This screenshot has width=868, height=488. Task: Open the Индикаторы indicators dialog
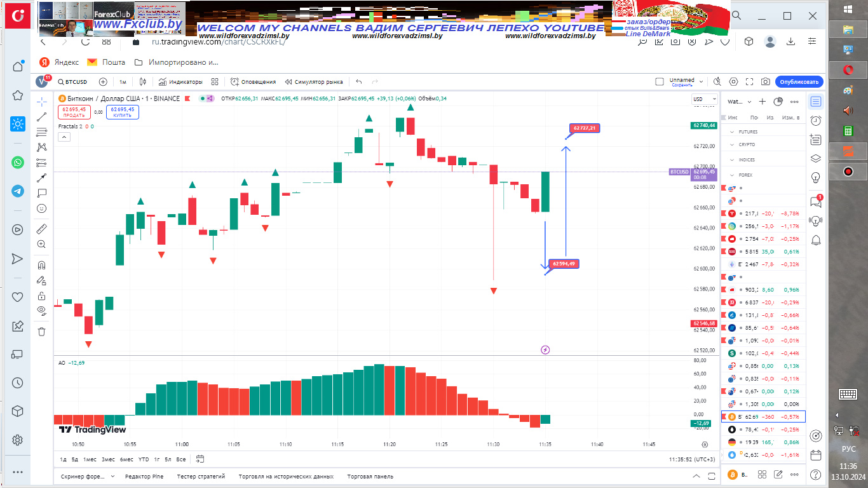click(x=180, y=82)
